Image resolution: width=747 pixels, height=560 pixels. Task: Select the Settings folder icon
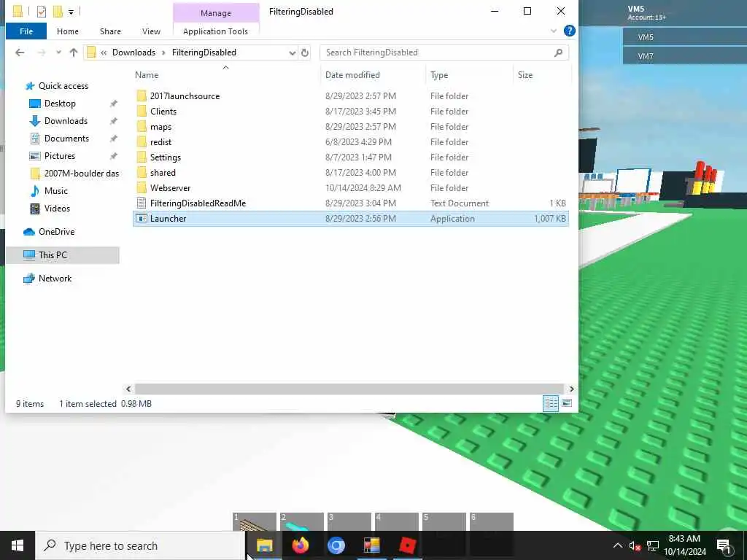142,157
